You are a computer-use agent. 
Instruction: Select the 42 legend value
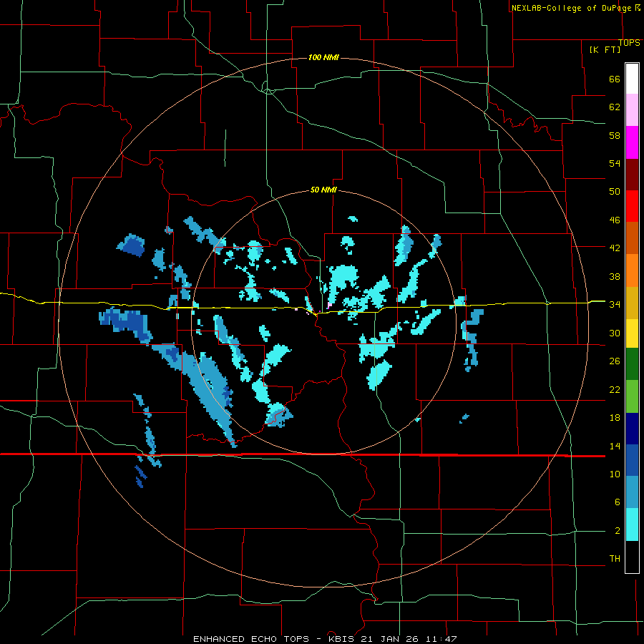coord(615,248)
